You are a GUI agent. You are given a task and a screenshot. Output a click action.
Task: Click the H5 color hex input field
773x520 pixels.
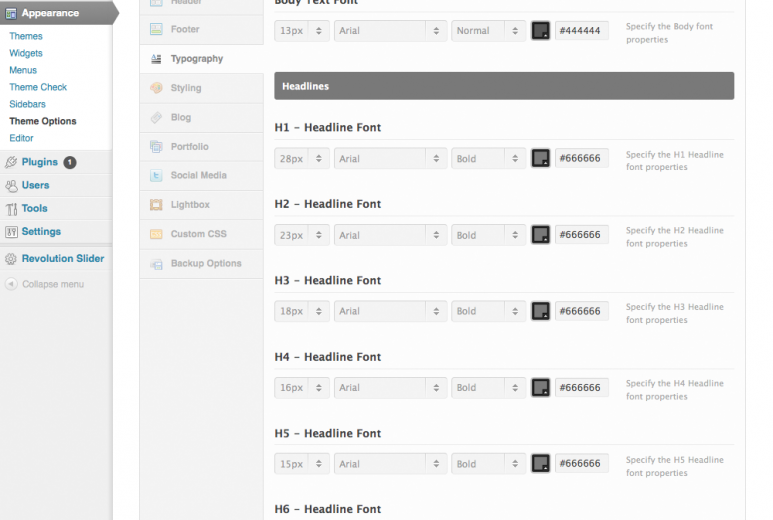pos(581,464)
